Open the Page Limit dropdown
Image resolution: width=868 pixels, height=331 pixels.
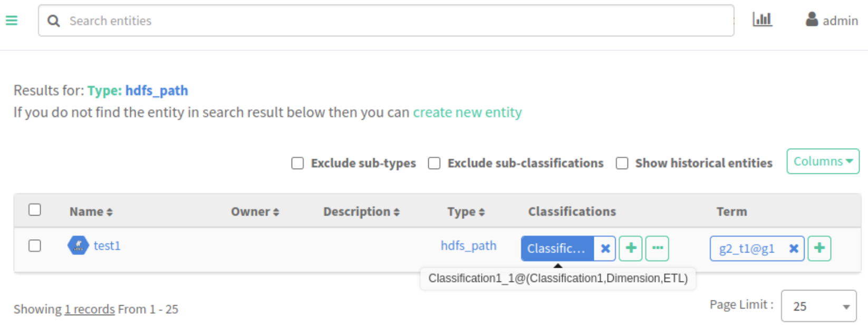pos(818,306)
